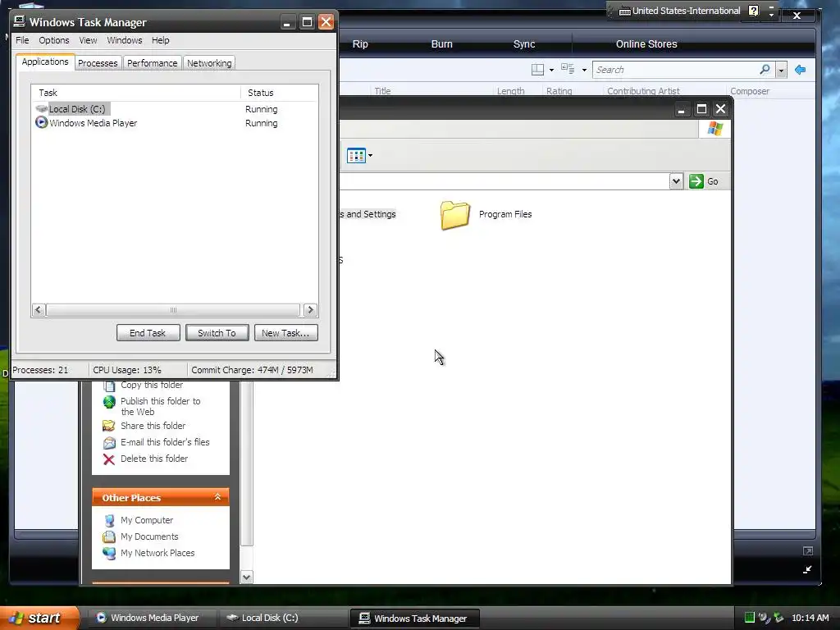Select the Program Files folder icon
The height and width of the screenshot is (630, 840).
tap(454, 216)
